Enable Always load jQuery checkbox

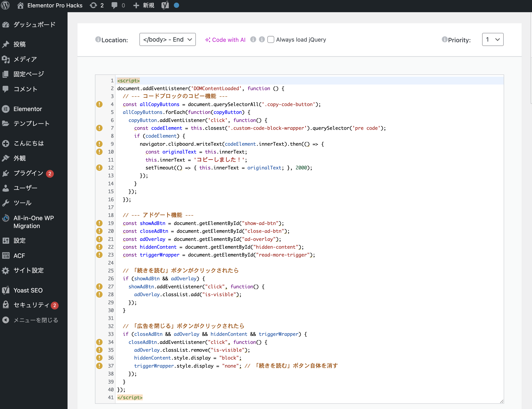coord(271,39)
